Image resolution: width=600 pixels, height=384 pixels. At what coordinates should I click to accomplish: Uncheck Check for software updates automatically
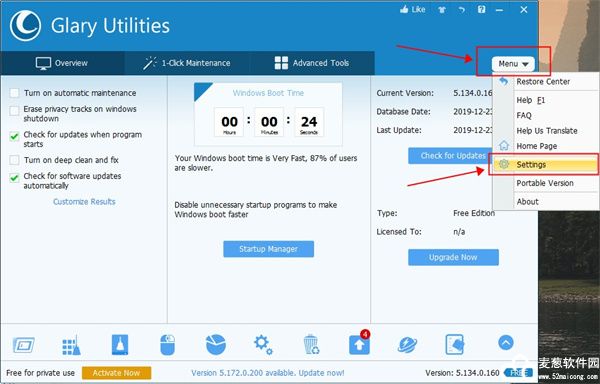14,178
